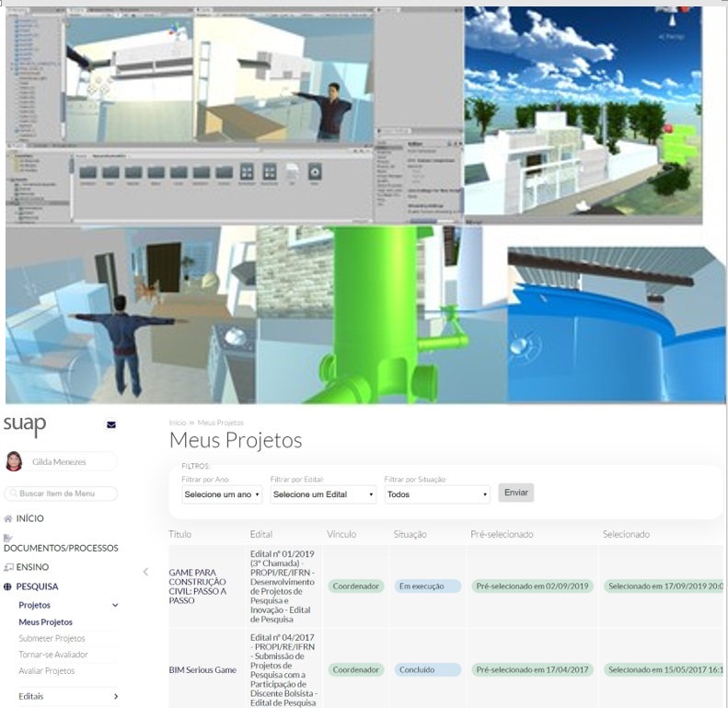The width and height of the screenshot is (728, 708).
Task: Go to Avaliar Projetos menu item
Action: coord(47,671)
